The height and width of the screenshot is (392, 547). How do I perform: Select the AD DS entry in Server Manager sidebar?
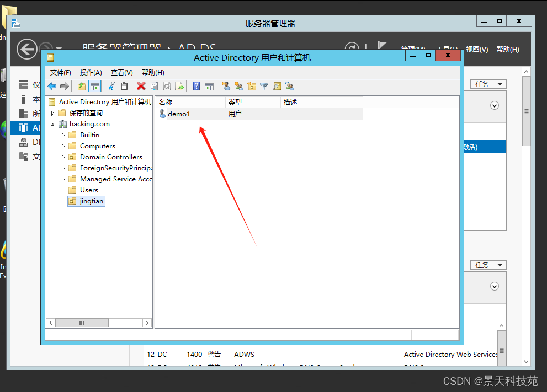click(x=26, y=128)
